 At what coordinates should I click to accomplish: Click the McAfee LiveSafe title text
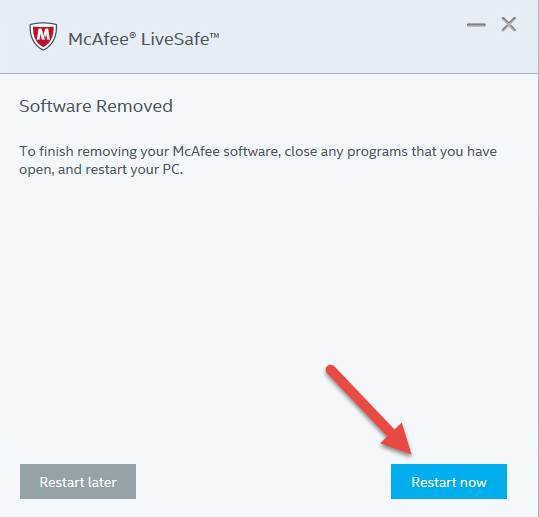pos(144,39)
